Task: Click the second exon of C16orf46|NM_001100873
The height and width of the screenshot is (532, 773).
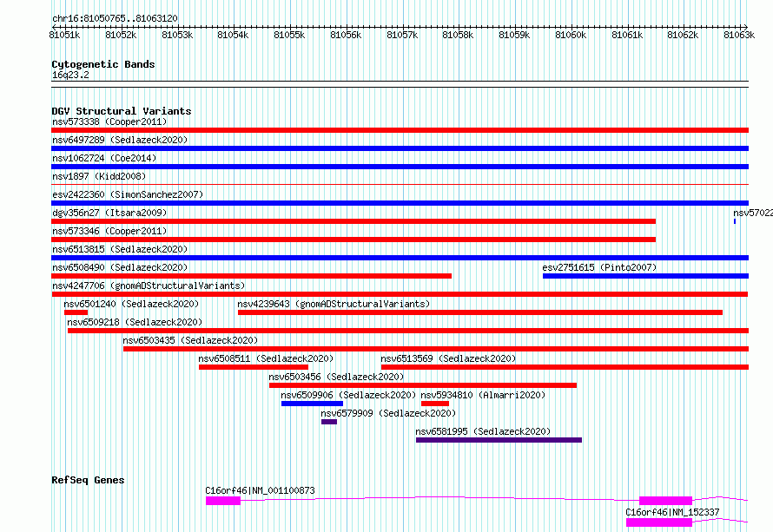Action: coord(665,501)
